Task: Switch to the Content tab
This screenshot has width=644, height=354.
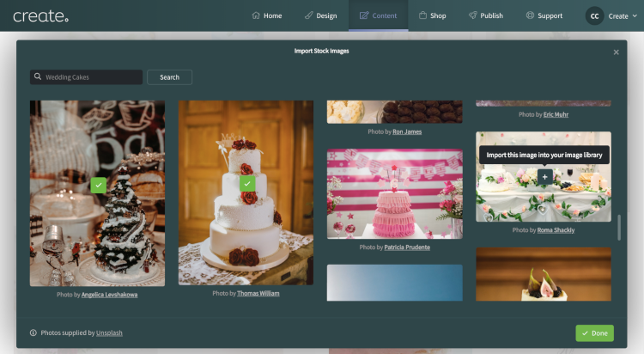Action: (379, 15)
